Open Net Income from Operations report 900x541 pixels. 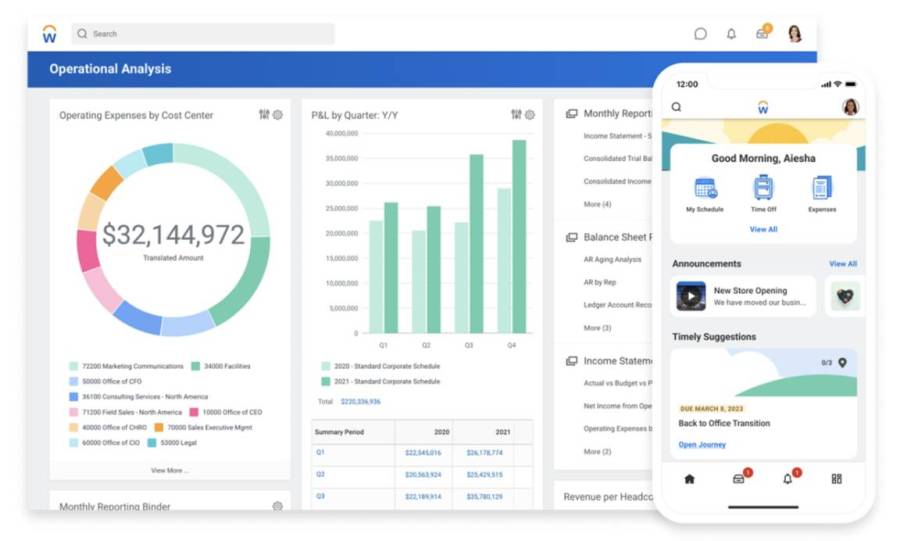[x=618, y=406]
